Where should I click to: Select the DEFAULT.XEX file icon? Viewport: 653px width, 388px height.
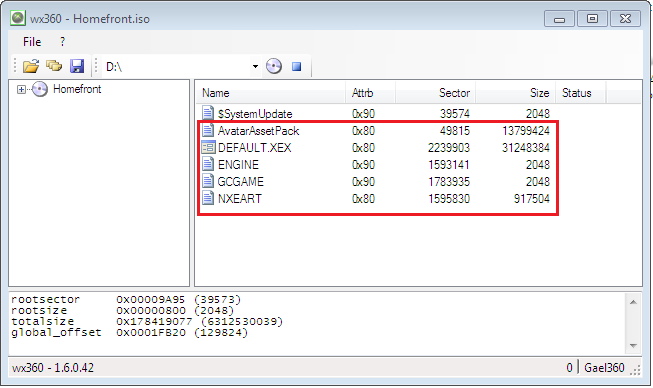pyautogui.click(x=208, y=147)
